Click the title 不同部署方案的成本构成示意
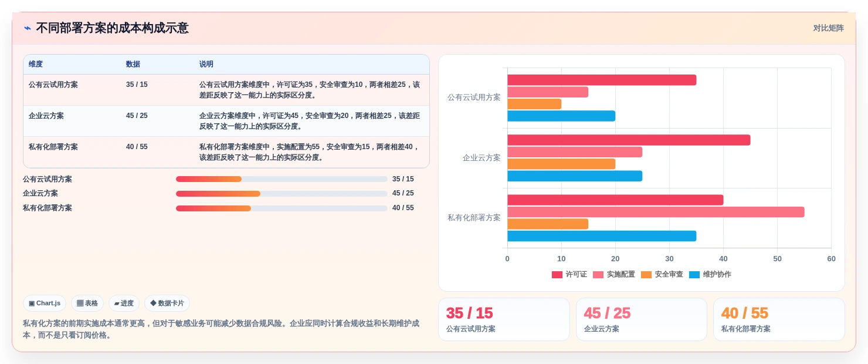The height and width of the screenshot is (364, 868). pos(113,28)
